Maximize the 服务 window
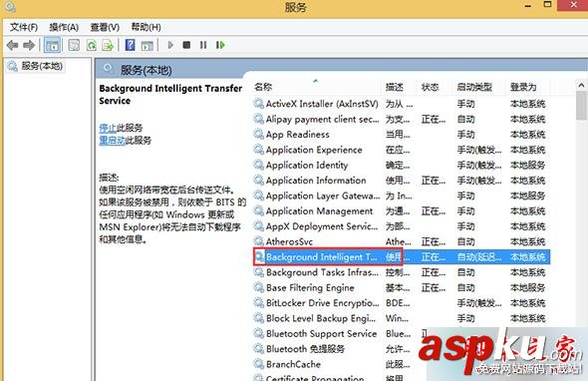Screen dimensions: 588x381 [547, 5]
